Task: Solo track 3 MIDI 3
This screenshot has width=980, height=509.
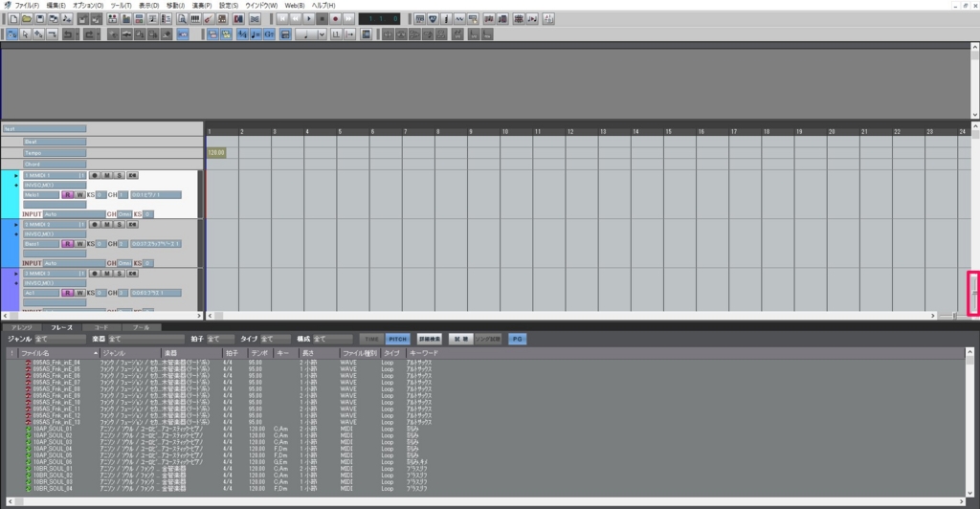Action: coord(119,274)
